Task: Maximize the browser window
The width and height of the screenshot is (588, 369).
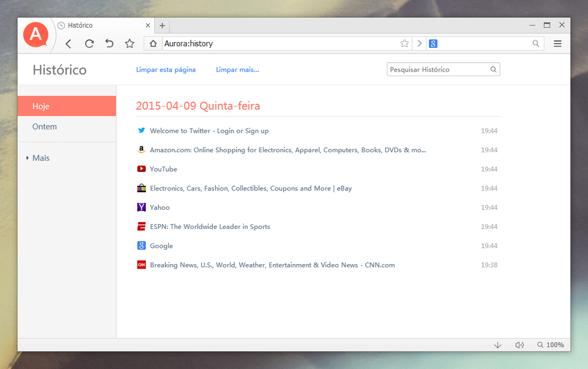Action: click(547, 25)
